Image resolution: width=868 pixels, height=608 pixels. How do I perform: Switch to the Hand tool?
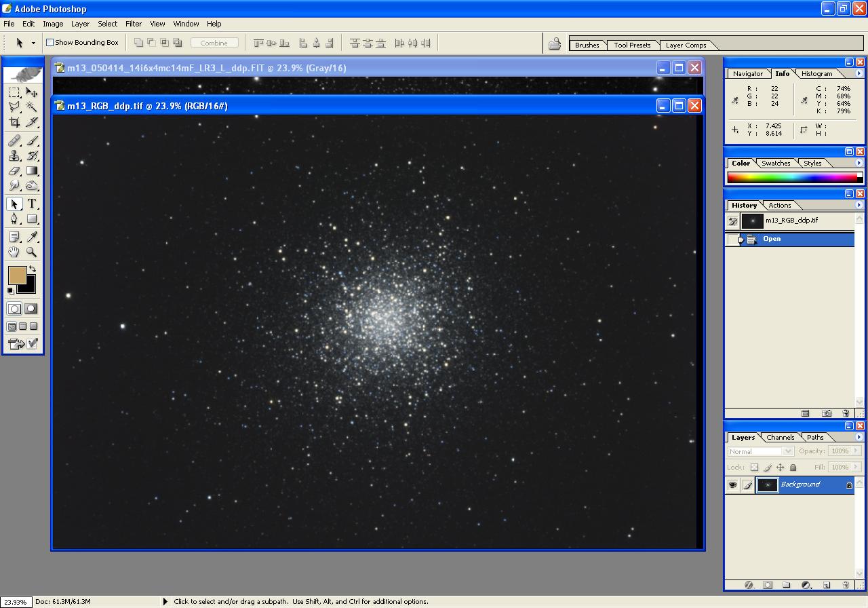[x=14, y=252]
